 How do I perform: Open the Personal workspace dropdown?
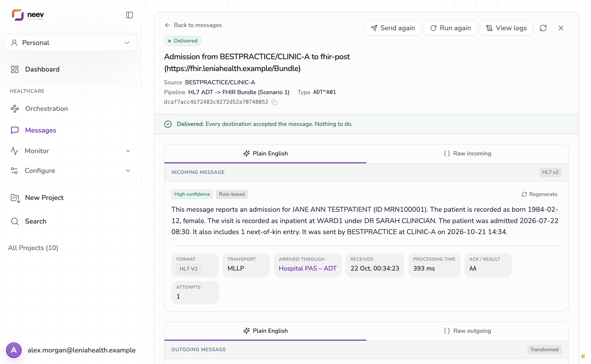click(71, 43)
